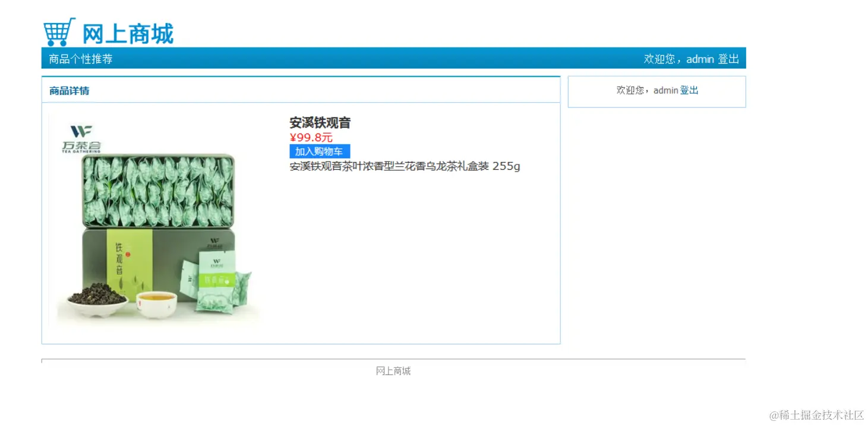Click the red price ¥99.8元

click(311, 138)
